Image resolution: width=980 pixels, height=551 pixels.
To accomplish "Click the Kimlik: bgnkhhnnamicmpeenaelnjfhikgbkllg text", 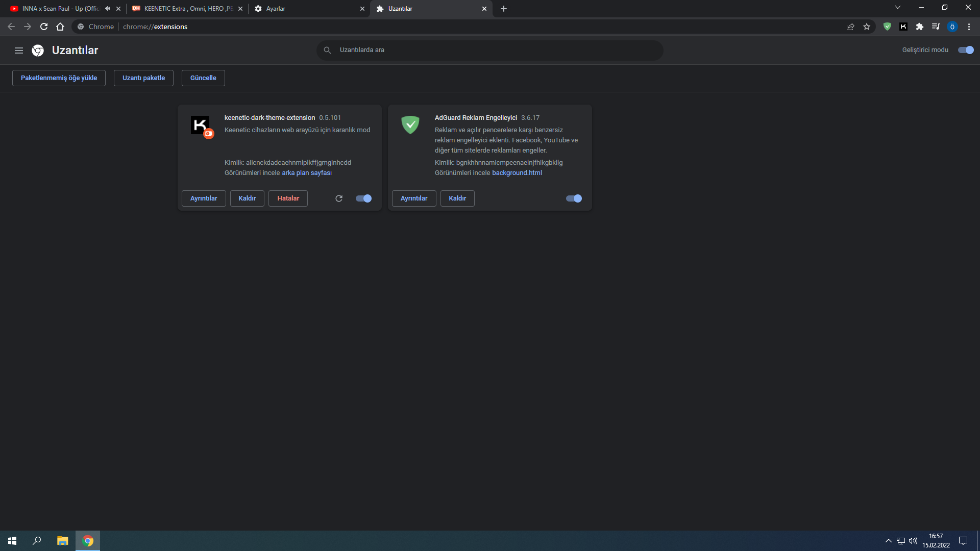I will [499, 163].
